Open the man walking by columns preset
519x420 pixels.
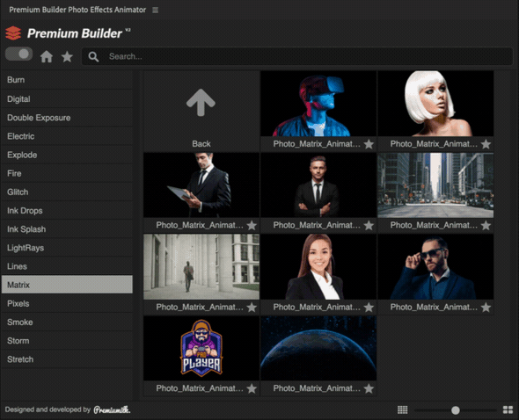[x=201, y=267]
